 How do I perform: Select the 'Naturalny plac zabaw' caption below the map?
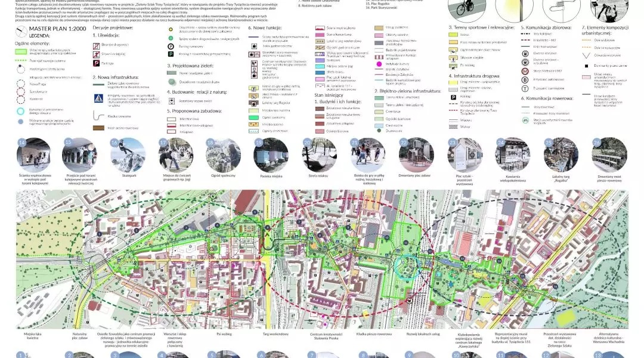pyautogui.click(x=80, y=336)
